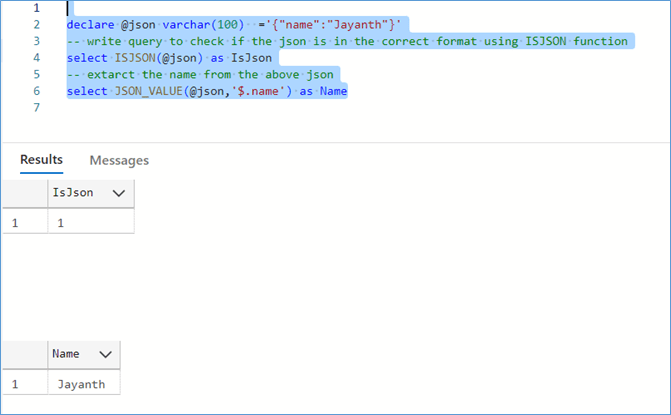Click the 'extarct the name' comment line
671x415 pixels.
click(x=200, y=74)
